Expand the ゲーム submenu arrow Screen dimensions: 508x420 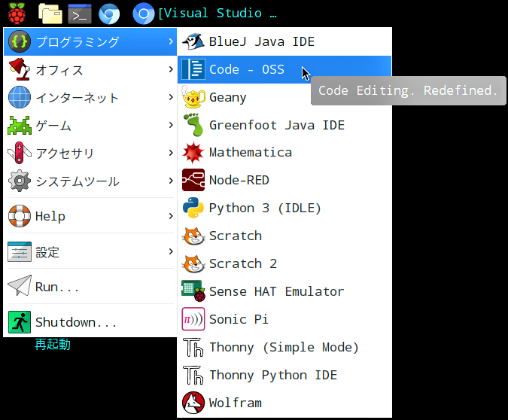pyautogui.click(x=171, y=125)
